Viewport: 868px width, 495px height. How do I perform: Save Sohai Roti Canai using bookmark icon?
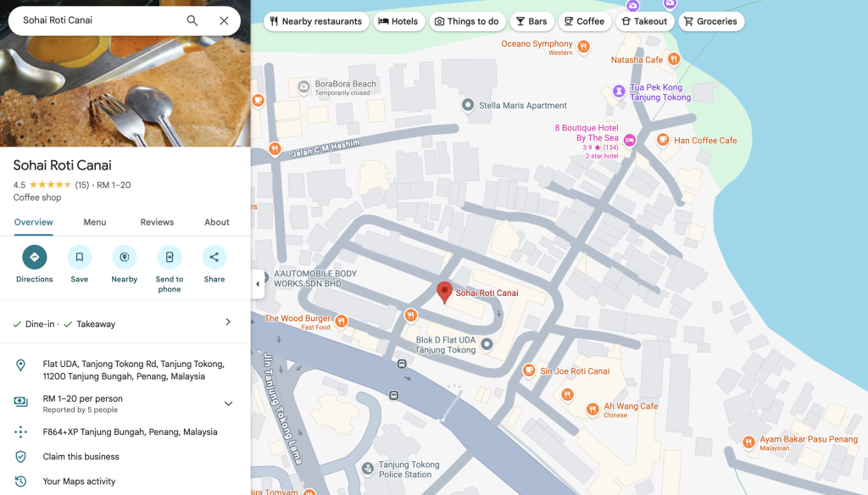click(x=79, y=257)
